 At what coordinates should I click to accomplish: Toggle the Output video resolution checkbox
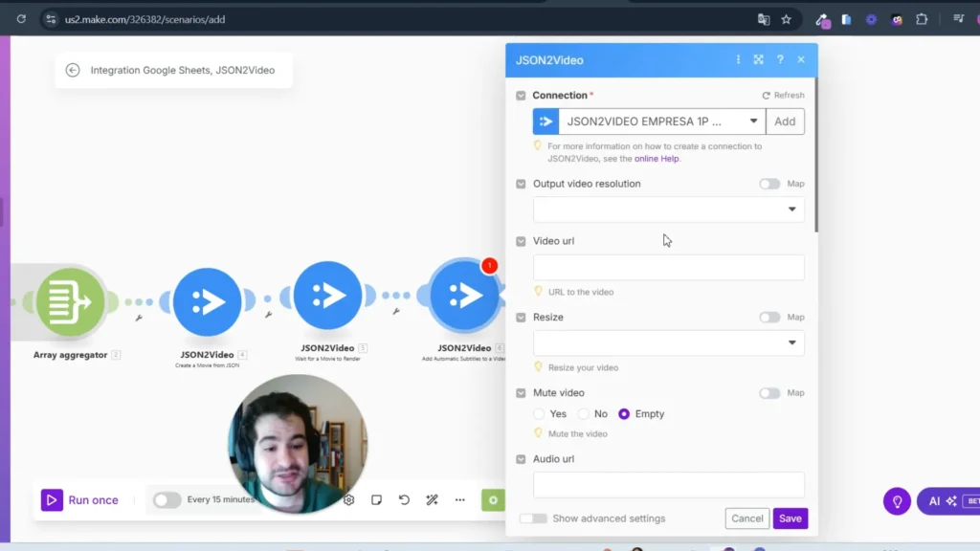[x=521, y=184]
